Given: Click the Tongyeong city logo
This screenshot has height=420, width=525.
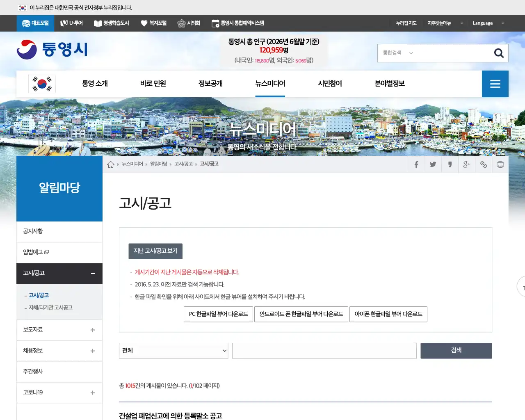Looking at the screenshot, I should coord(52,50).
